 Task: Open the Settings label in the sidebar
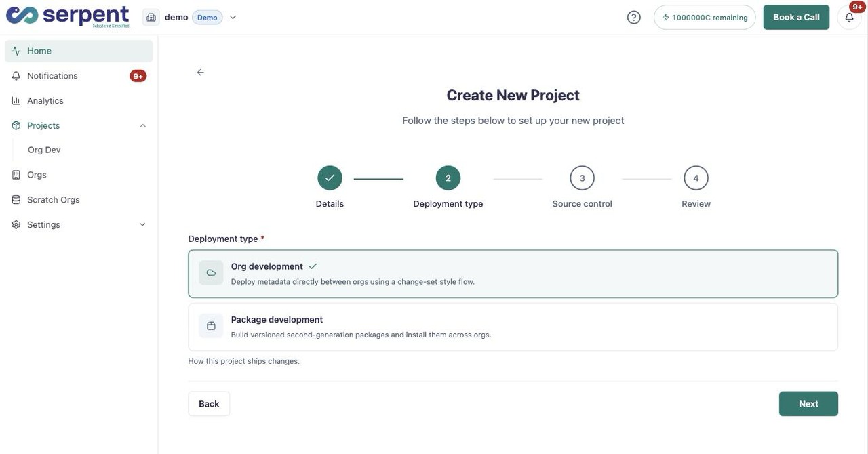[43, 224]
